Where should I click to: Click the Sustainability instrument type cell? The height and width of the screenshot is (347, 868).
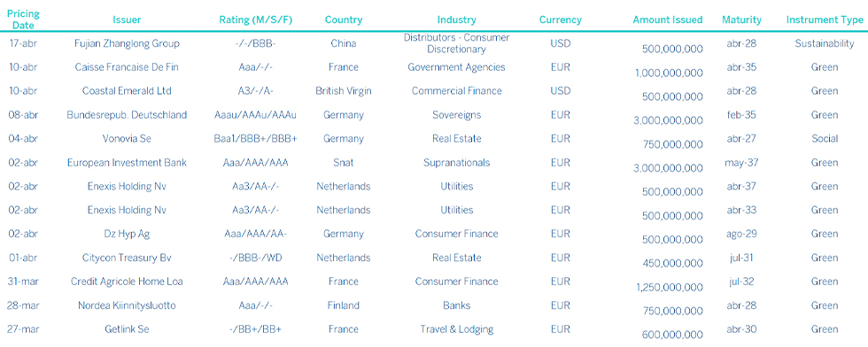[x=825, y=43]
